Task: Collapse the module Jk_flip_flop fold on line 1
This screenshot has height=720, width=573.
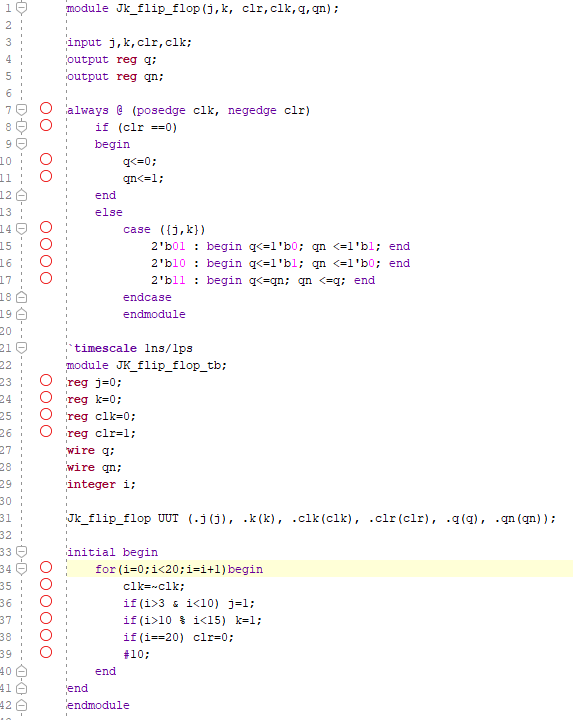Action: [22, 8]
